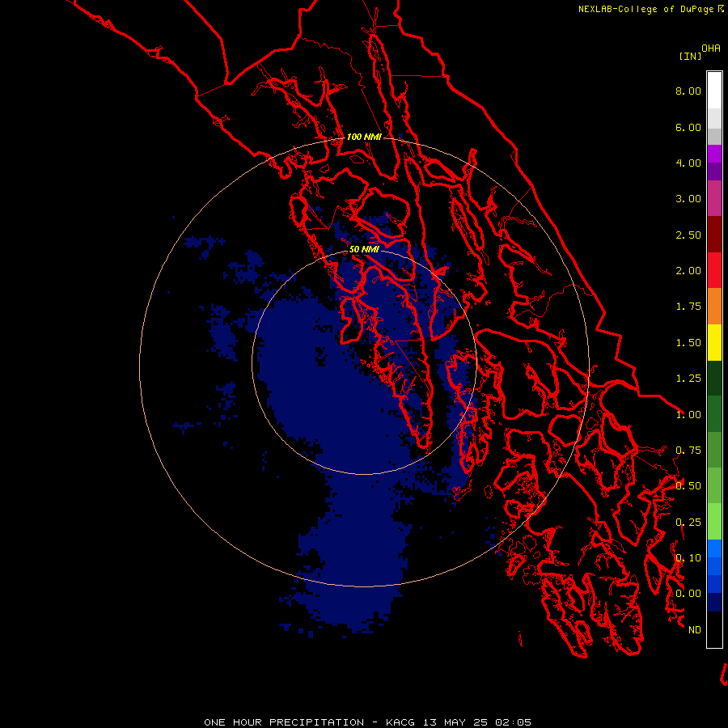728x728 pixels.
Task: Select the navy swatch just below 0.00
Action: click(714, 603)
